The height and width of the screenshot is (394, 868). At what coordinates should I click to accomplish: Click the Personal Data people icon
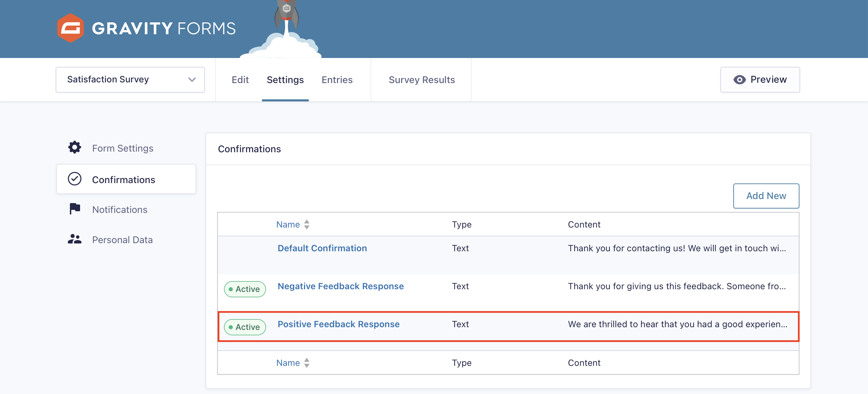(x=75, y=239)
